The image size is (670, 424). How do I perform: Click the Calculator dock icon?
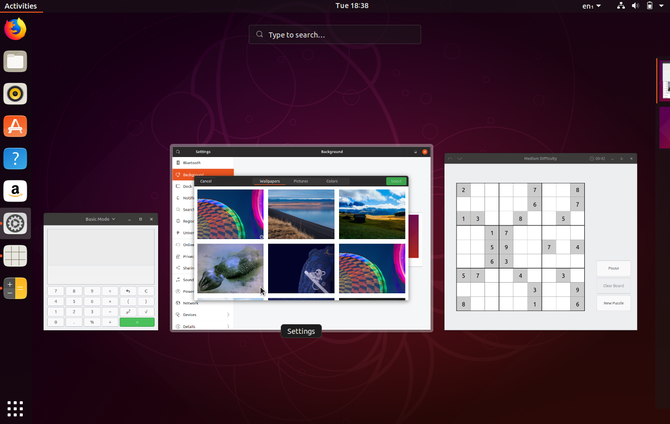(15, 288)
